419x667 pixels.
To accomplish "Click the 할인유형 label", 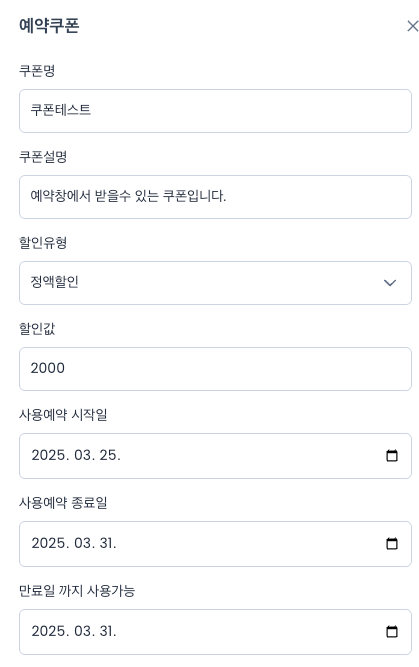I will (x=43, y=242).
